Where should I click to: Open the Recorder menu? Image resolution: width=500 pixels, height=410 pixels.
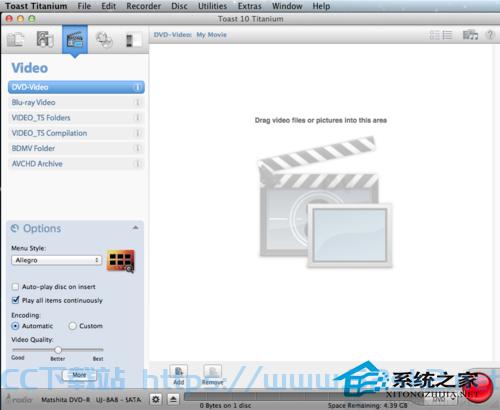(143, 6)
